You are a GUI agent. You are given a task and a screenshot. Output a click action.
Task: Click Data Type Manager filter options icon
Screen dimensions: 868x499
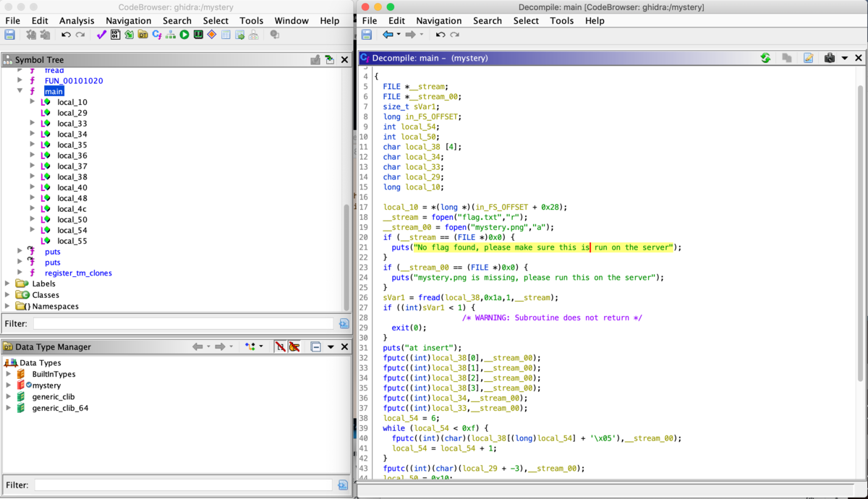point(344,485)
